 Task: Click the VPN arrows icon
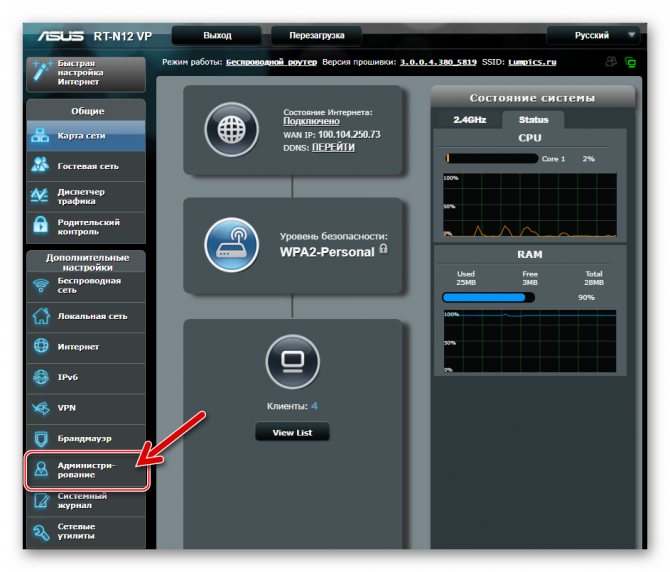click(x=41, y=408)
